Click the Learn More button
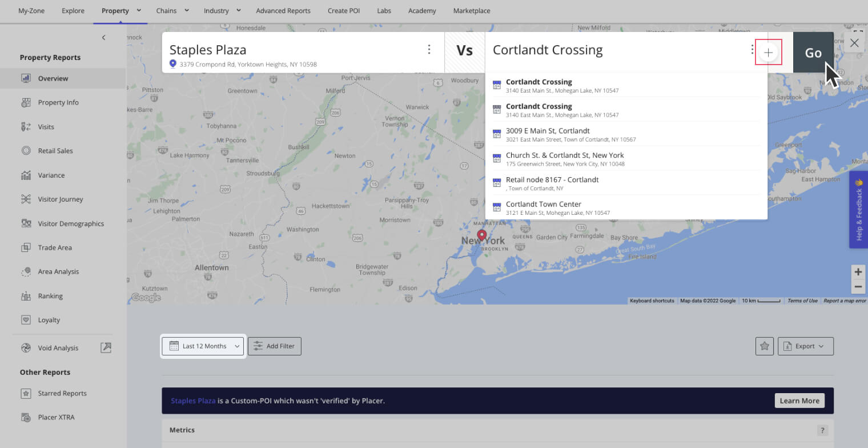 click(x=799, y=401)
